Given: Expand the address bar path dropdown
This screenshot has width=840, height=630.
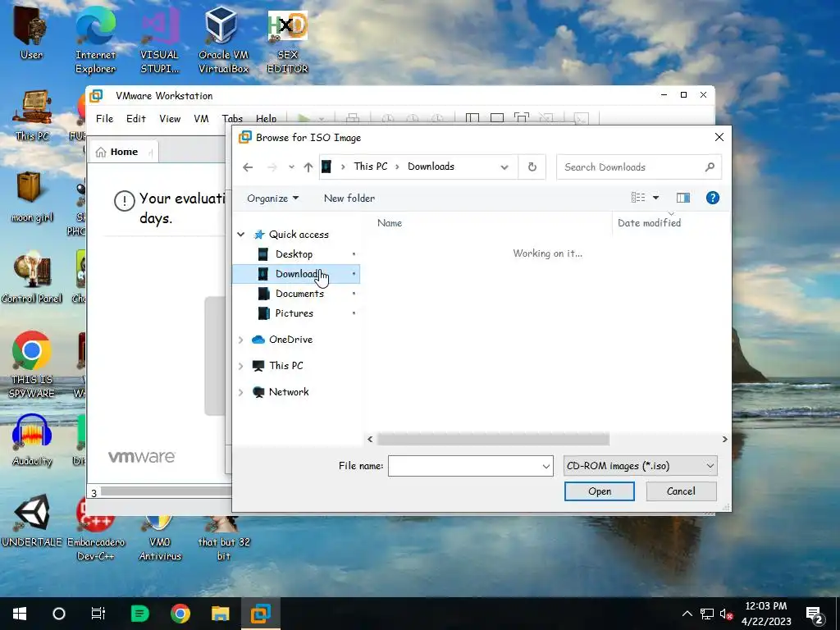Looking at the screenshot, I should [x=504, y=167].
